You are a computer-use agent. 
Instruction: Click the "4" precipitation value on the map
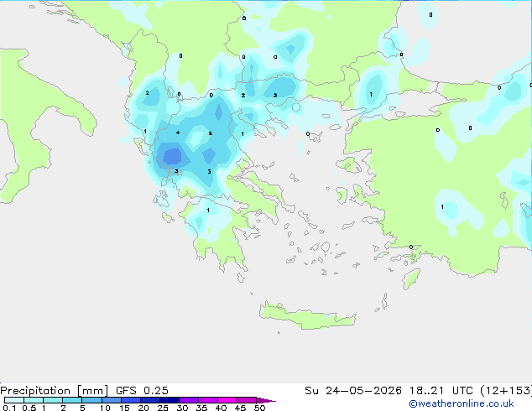pyautogui.click(x=178, y=133)
